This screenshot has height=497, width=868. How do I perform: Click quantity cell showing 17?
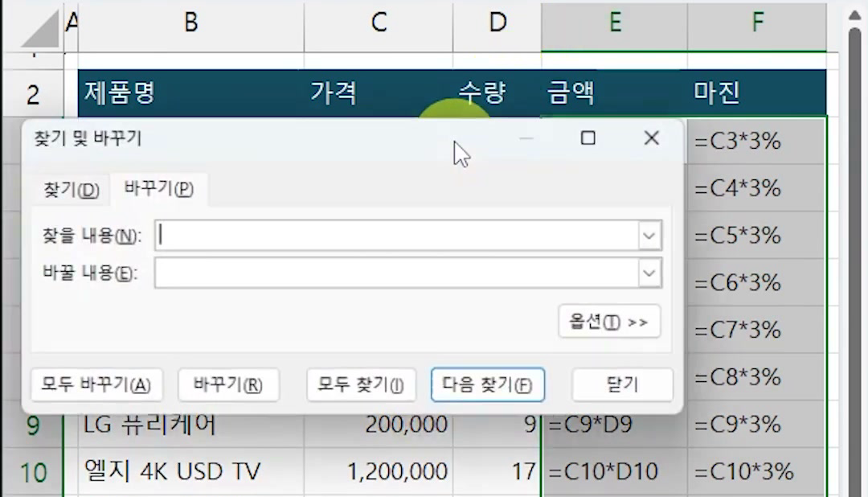pos(497,472)
